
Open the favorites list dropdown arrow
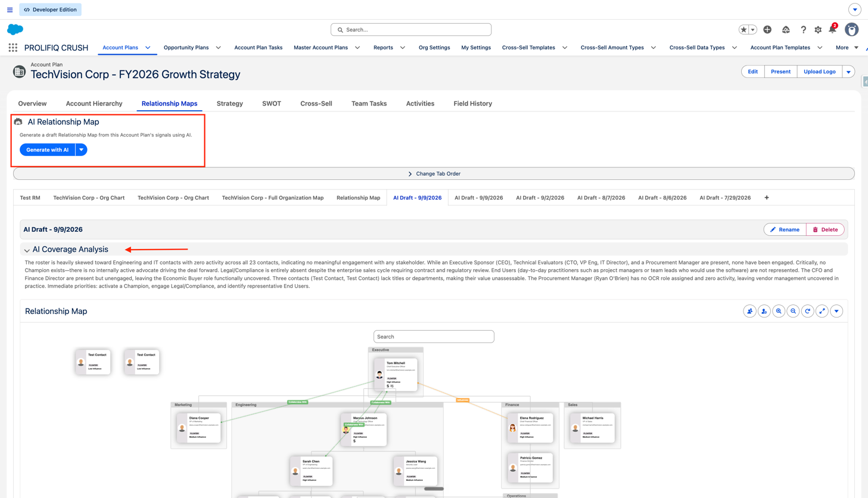click(x=753, y=30)
